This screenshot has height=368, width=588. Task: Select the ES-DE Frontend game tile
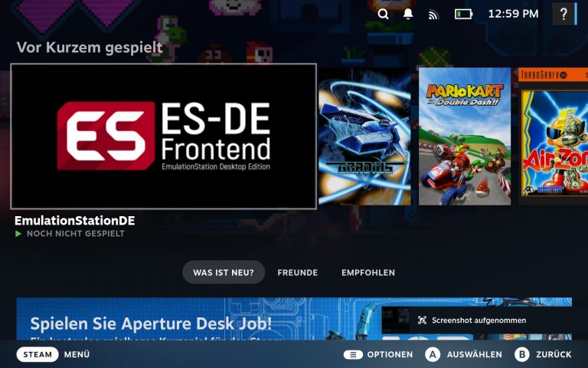pos(163,136)
